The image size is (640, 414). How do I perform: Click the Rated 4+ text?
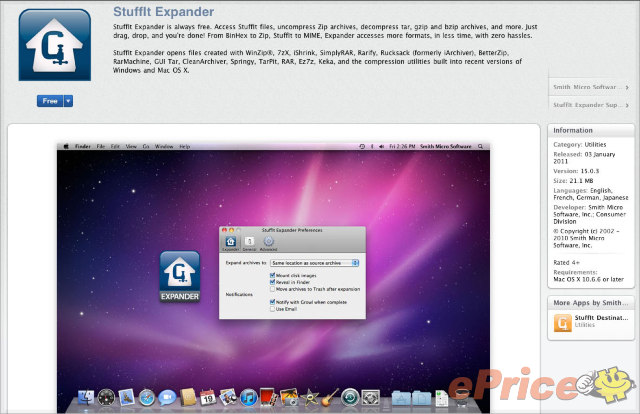[x=566, y=263]
